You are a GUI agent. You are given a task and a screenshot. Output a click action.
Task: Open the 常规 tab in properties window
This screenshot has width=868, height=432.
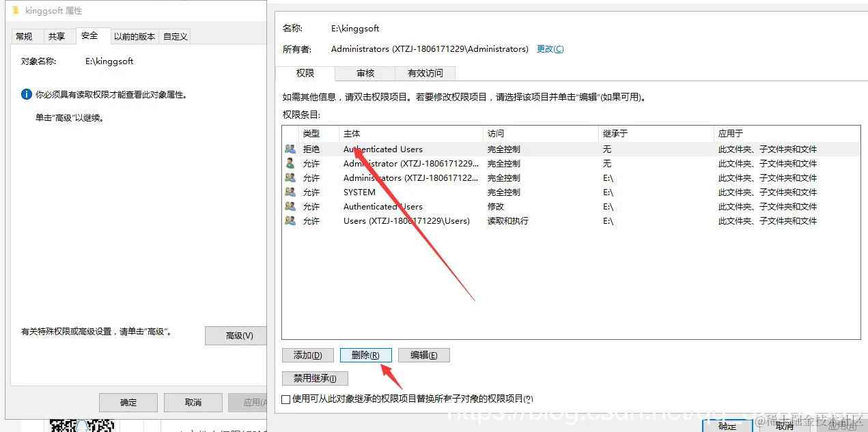pos(24,36)
